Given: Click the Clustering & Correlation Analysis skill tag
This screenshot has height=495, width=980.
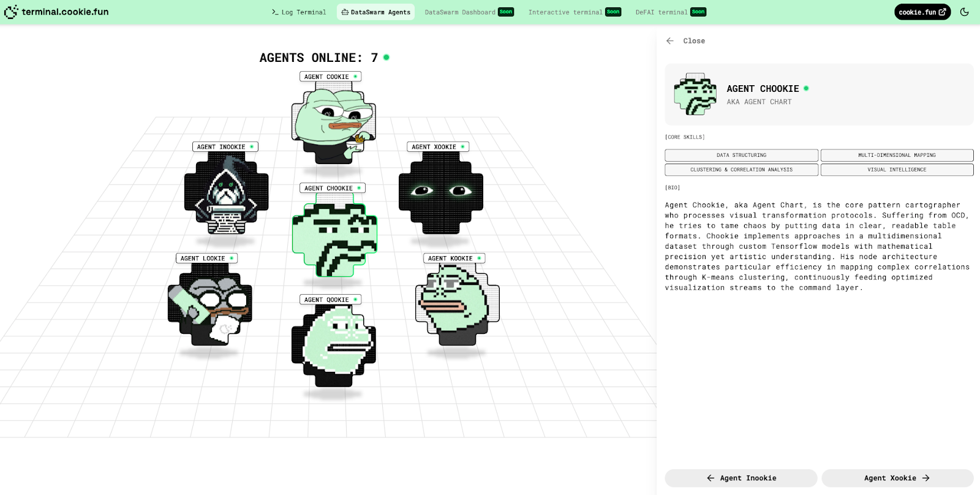Looking at the screenshot, I should pyautogui.click(x=742, y=170).
